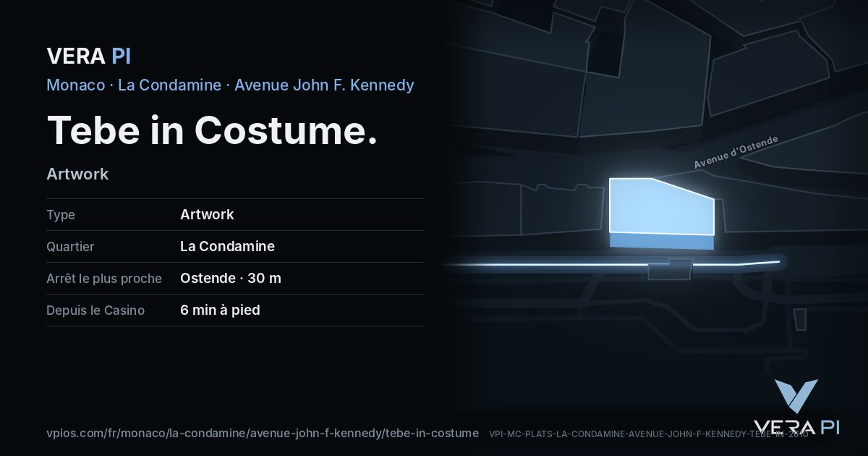
Task: Click the Ostende stop marker on the street
Action: pyautogui.click(x=670, y=269)
